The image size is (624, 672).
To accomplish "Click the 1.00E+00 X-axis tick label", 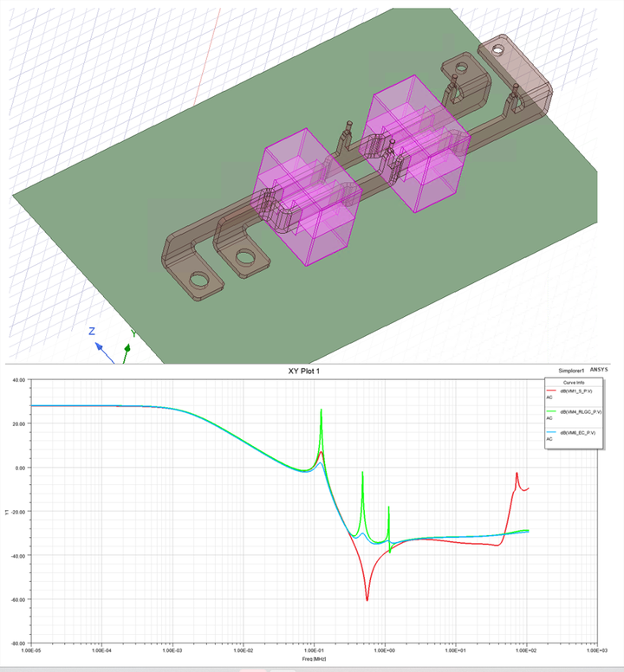I will pos(385,650).
